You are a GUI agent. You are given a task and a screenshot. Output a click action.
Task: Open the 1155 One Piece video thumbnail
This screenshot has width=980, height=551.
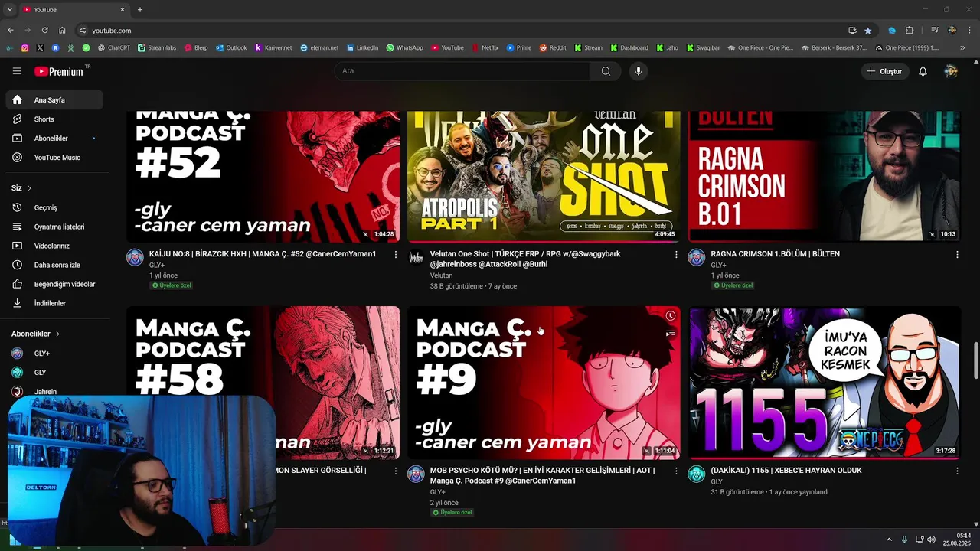(x=825, y=383)
